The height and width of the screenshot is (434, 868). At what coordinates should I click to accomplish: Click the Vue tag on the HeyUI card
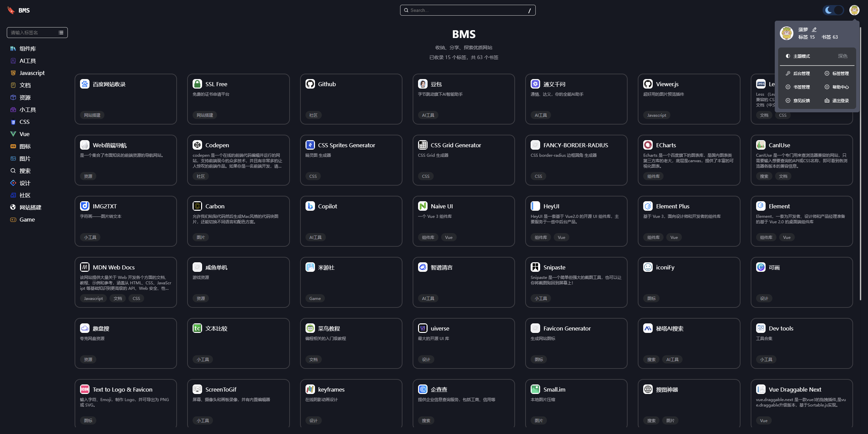561,237
